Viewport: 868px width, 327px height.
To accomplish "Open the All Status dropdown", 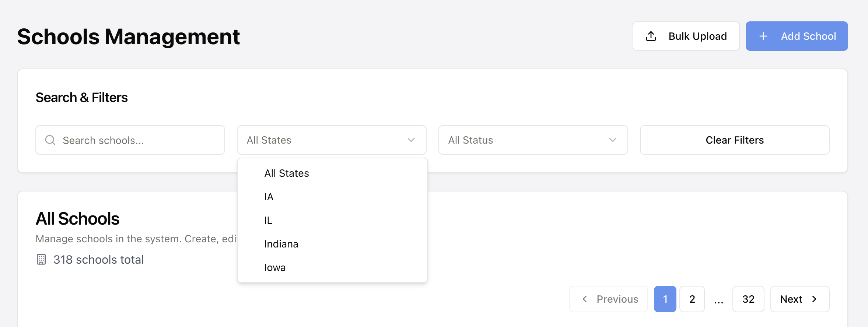I will (x=533, y=140).
